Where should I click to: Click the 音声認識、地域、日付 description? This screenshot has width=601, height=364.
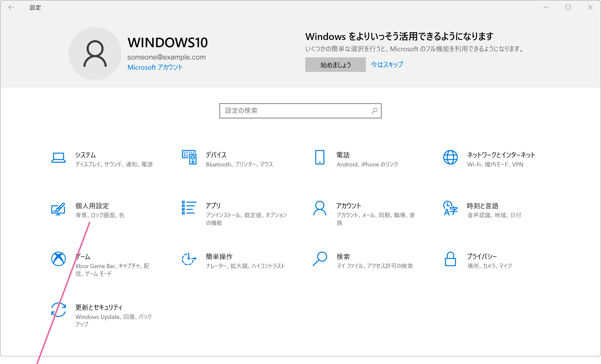point(494,215)
